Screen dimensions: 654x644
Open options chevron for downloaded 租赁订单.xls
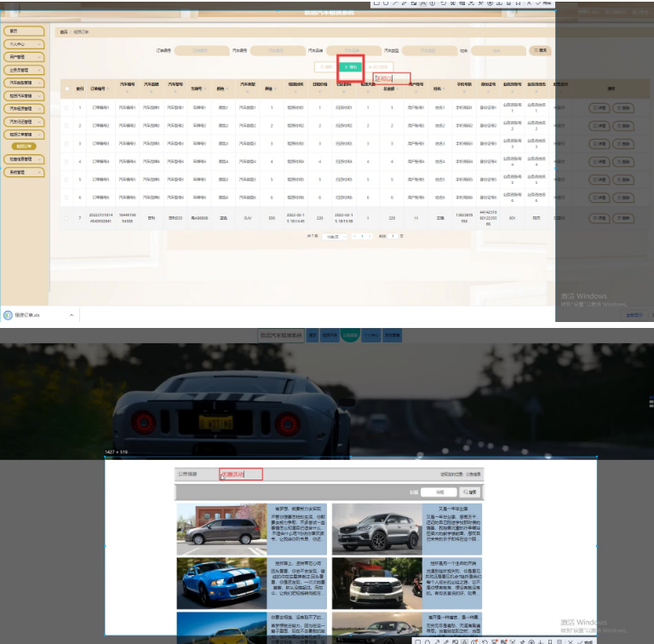point(72,315)
